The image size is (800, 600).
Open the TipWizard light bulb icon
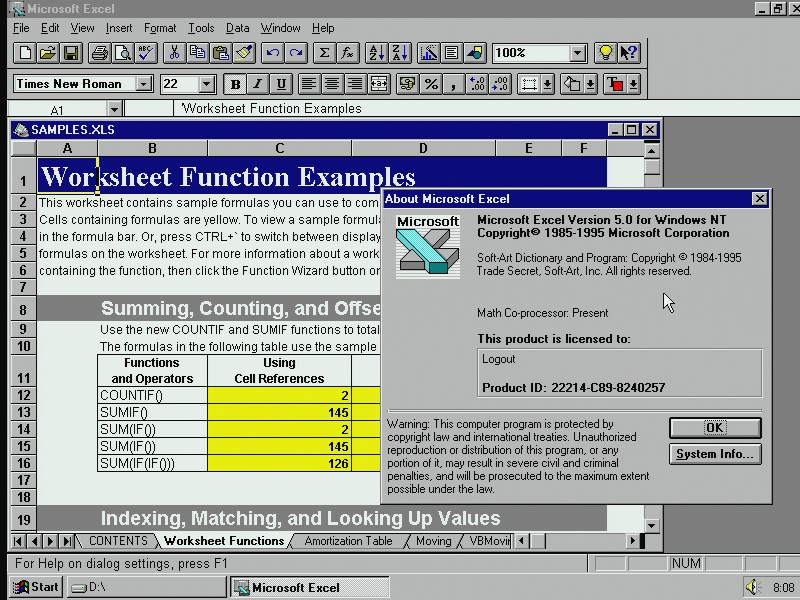(605, 53)
